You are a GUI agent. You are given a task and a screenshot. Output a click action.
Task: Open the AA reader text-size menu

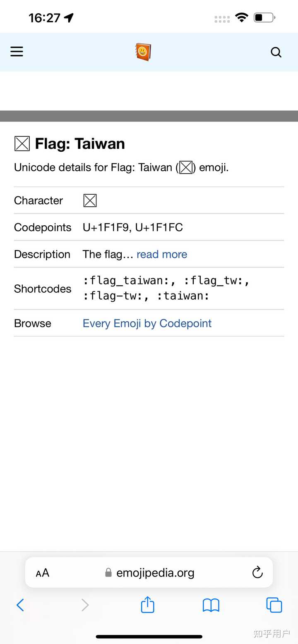point(43,573)
